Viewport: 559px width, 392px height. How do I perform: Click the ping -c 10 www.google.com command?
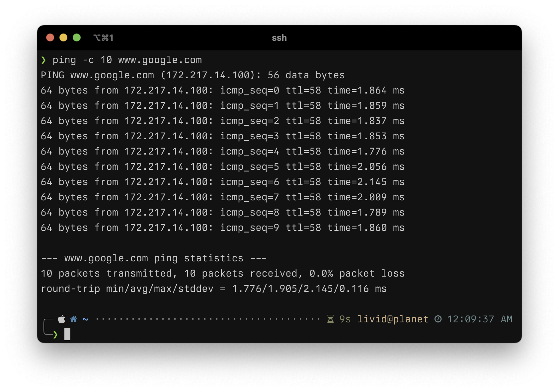coord(127,60)
